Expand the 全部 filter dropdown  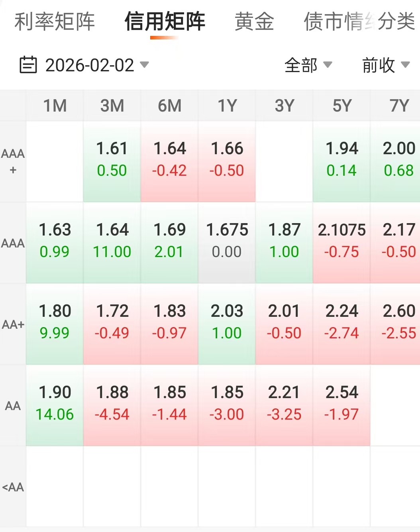pos(308,65)
